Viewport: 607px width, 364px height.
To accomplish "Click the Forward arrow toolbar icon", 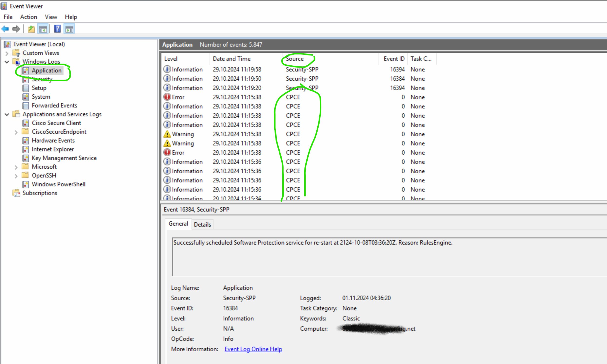I will click(x=16, y=29).
